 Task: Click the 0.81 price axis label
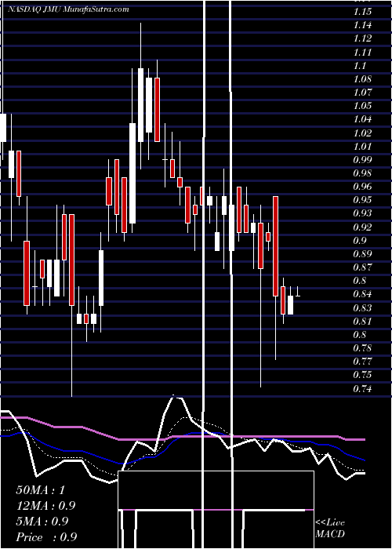tap(362, 322)
